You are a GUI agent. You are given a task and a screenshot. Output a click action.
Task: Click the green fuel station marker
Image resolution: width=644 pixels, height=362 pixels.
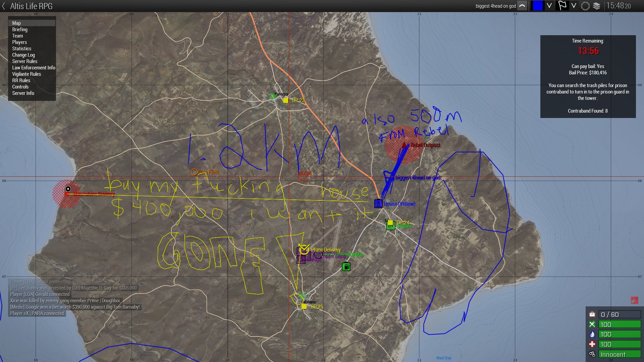tap(346, 267)
